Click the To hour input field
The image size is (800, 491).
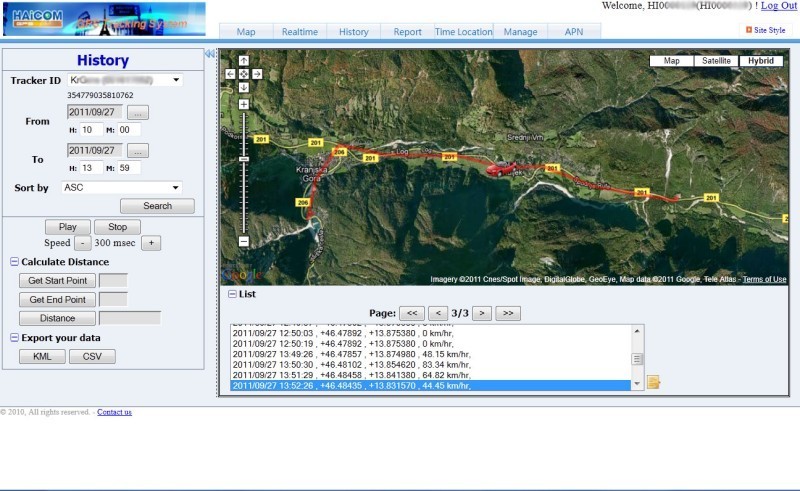pyautogui.click(x=91, y=168)
